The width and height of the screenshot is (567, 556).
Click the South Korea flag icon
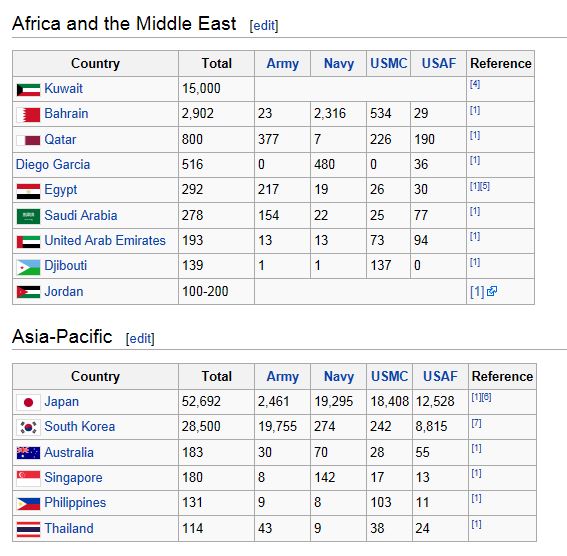point(28,428)
